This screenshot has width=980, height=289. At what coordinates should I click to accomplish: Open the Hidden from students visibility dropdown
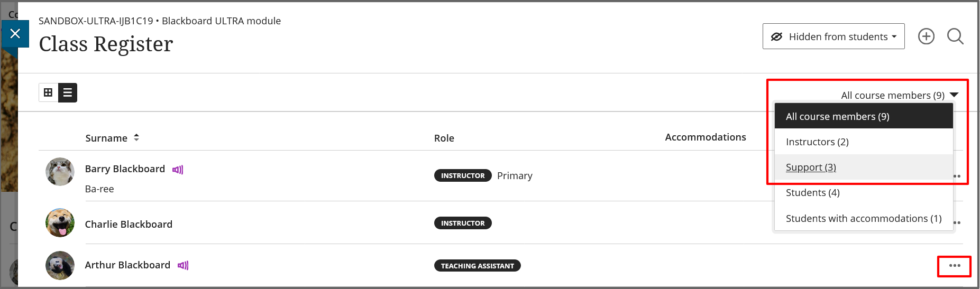[833, 36]
